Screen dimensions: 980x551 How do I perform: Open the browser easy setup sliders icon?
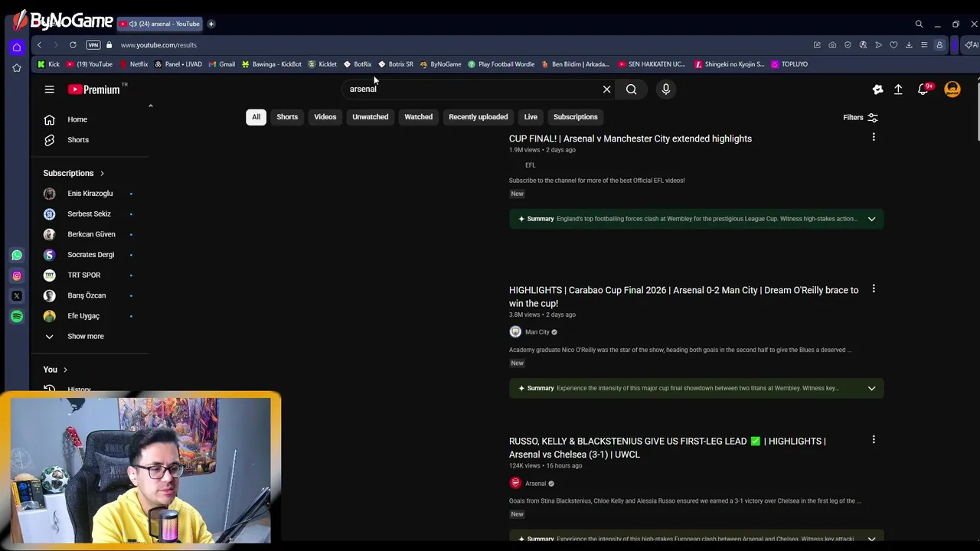point(924,45)
